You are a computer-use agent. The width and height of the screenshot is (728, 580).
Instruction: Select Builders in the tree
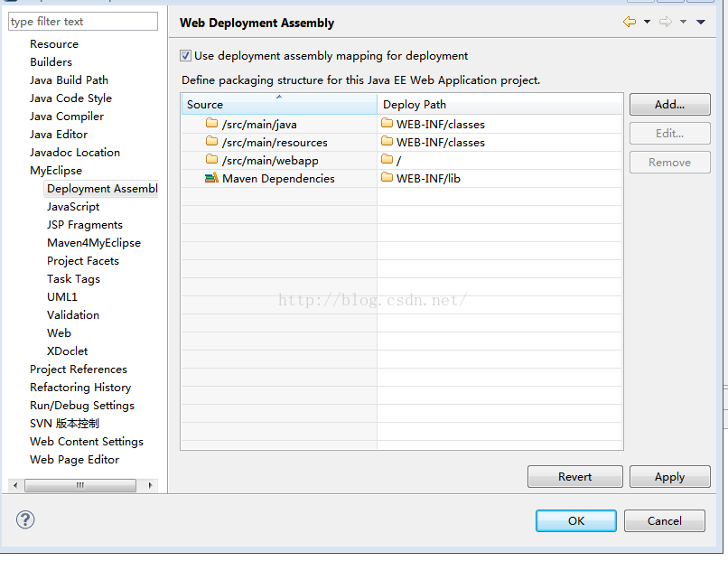[x=51, y=62]
